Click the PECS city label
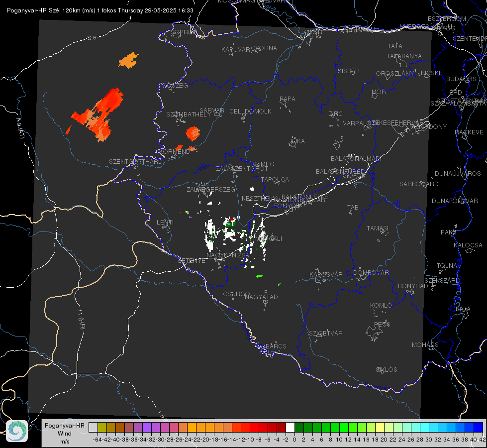This screenshot has width=487, height=448. pyautogui.click(x=382, y=325)
